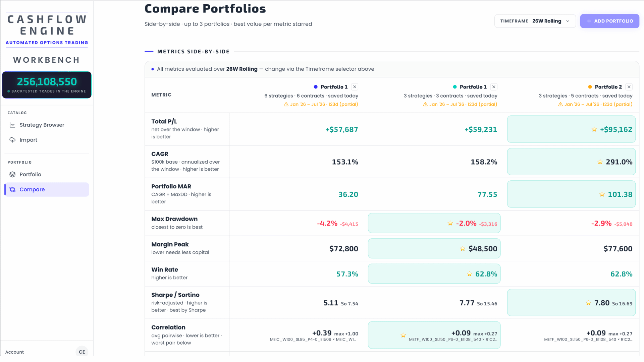The image size is (644, 362).
Task: Remove the teal-dot Portfolio 1 column
Action: coord(494,87)
